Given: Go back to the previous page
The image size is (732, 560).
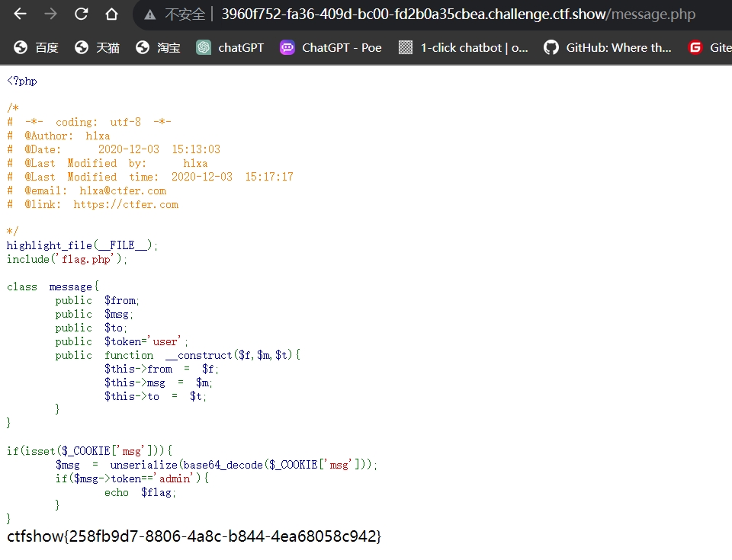Looking at the screenshot, I should click(20, 14).
